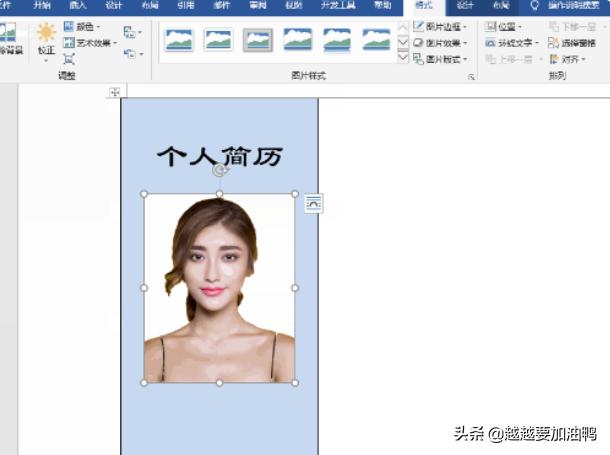Screen dimensions: 610x455
Task: Click the compress pictures icon
Action: (x=130, y=32)
